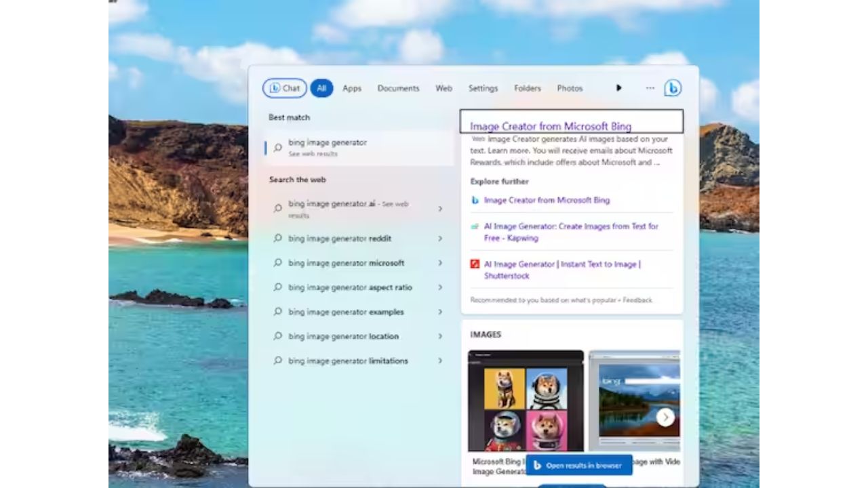Expand the 'aspect ratio' suggestion chevron
This screenshot has height=488, width=868.
click(x=440, y=287)
